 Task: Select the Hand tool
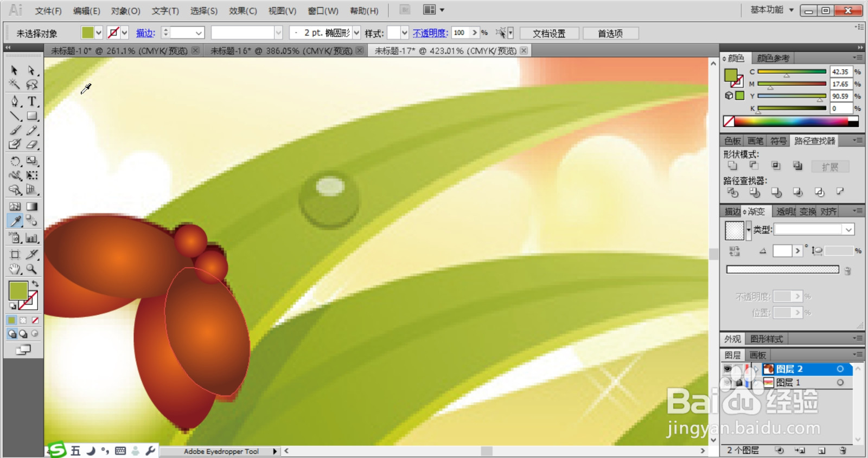[15, 269]
